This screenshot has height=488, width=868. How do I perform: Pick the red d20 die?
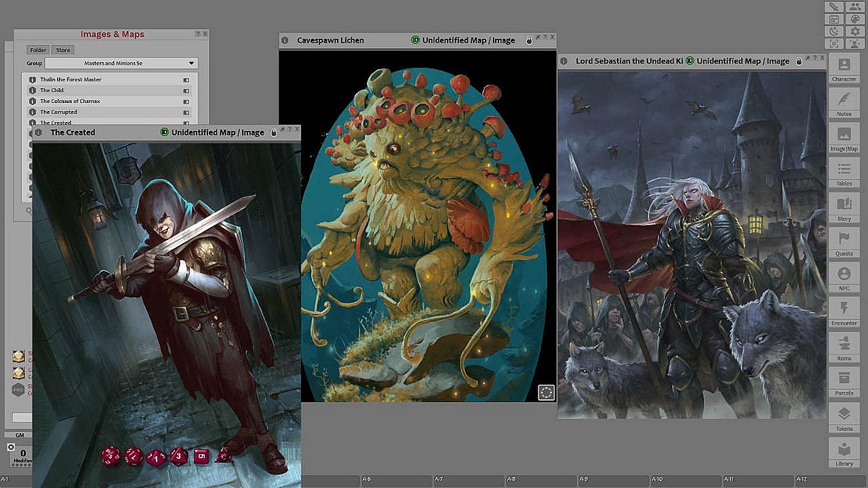[111, 456]
